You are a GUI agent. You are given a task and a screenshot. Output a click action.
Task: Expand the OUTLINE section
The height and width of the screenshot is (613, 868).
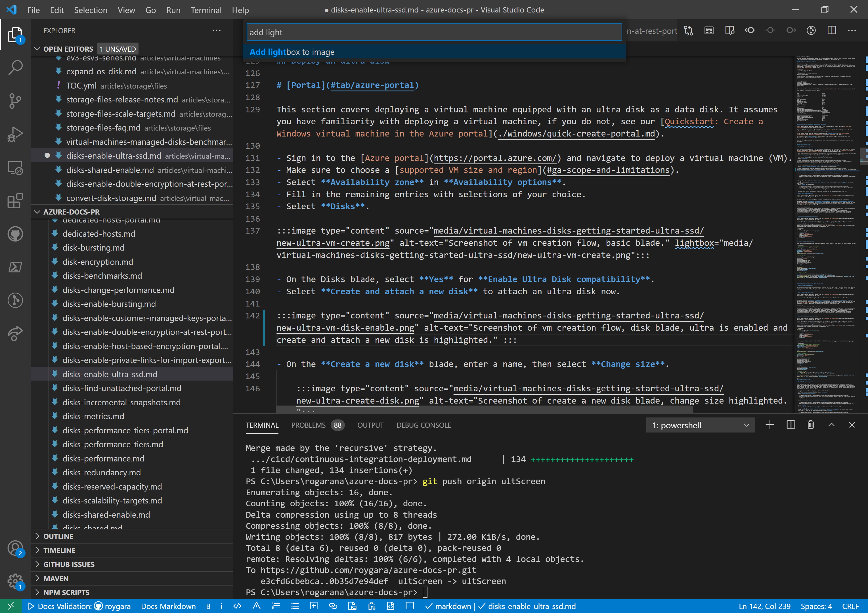58,536
